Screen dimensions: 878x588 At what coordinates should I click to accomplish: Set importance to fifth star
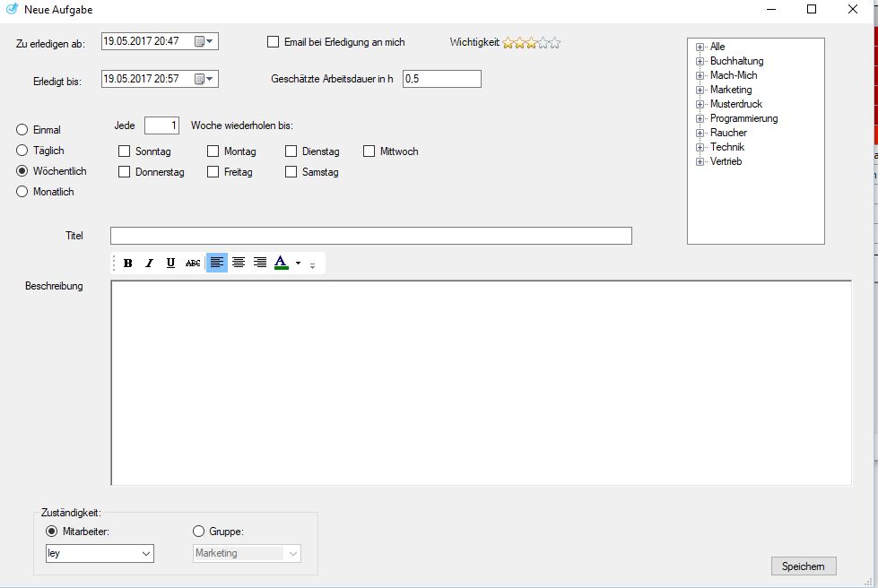pos(555,42)
